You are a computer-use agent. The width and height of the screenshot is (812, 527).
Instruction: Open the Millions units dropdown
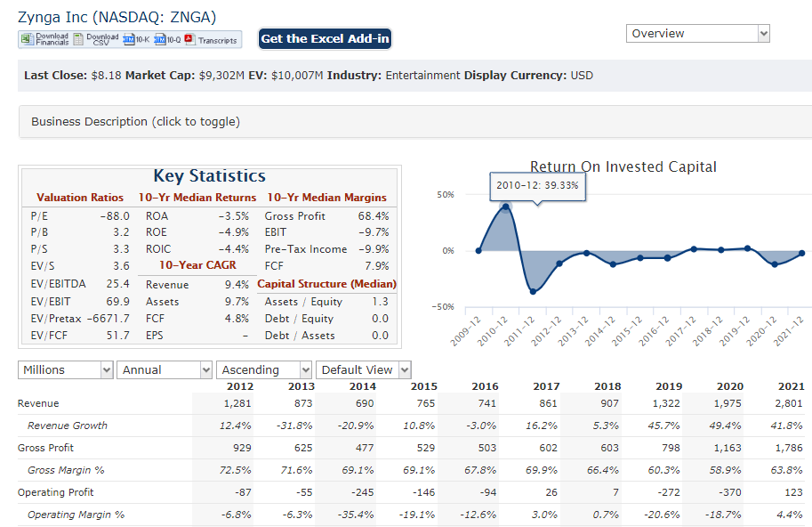pos(65,370)
